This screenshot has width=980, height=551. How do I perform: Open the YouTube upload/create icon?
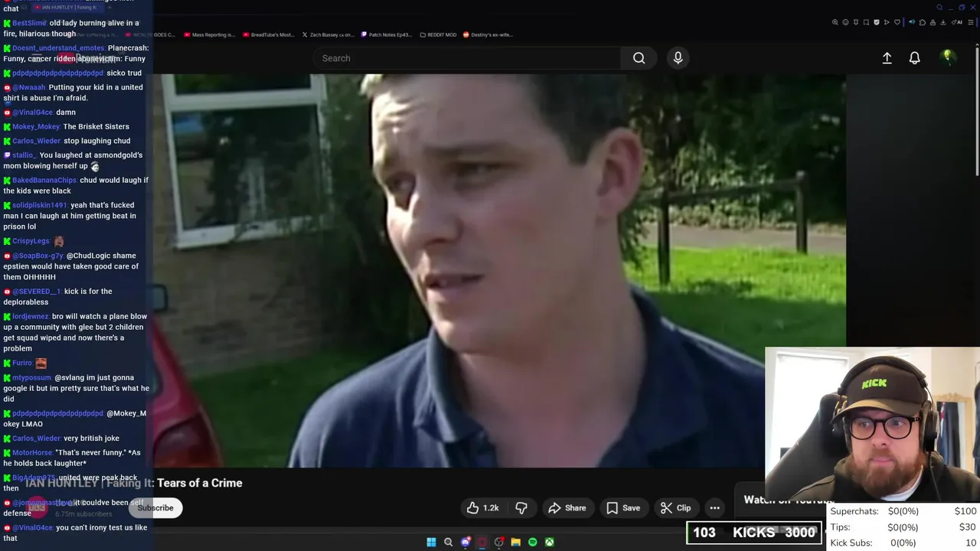(x=887, y=58)
